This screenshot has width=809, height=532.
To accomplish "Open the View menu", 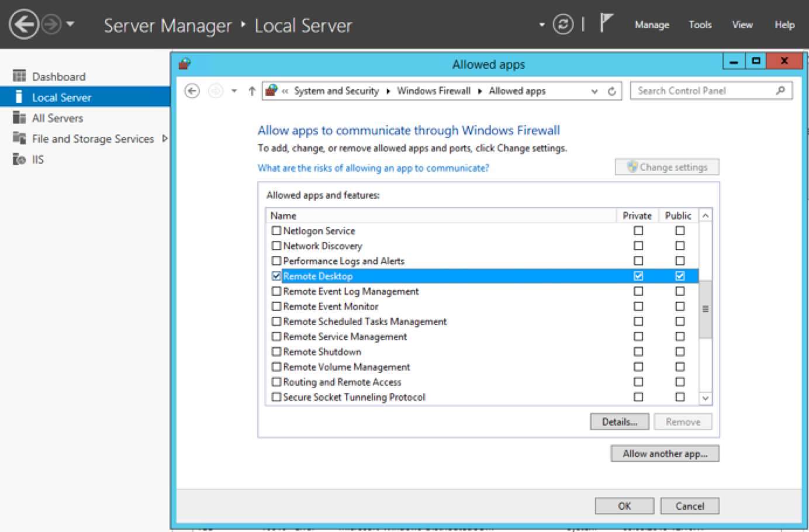I will (742, 25).
